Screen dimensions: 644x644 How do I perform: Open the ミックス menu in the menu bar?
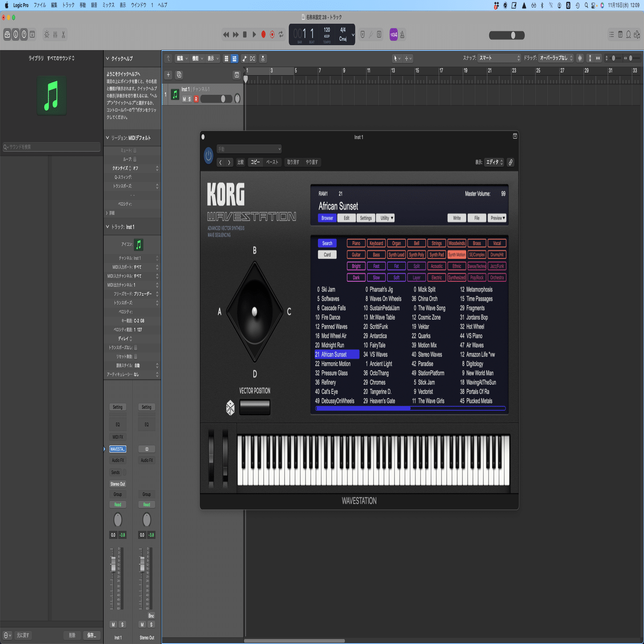pyautogui.click(x=108, y=5)
